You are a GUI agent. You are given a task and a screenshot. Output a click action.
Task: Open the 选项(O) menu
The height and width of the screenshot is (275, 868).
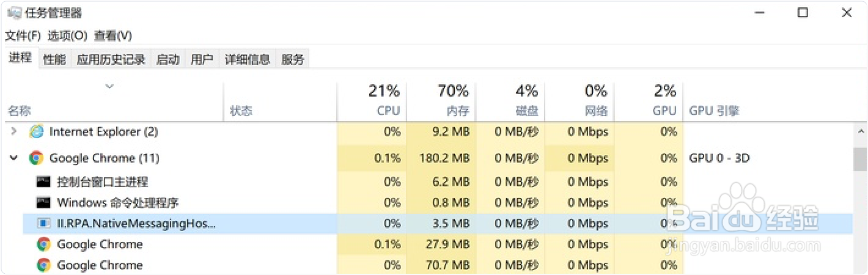pos(68,36)
